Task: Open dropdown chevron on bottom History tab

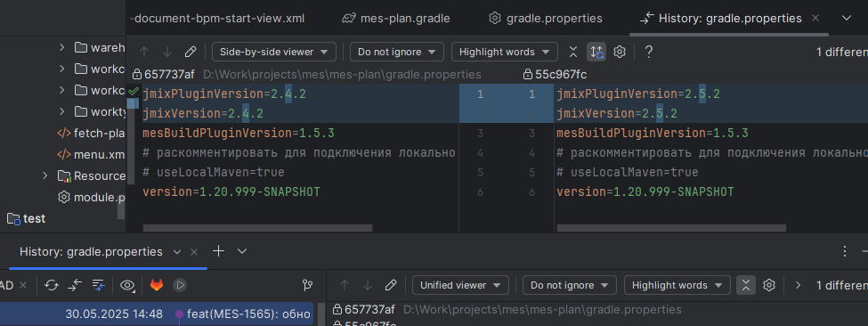Action: 177,252
